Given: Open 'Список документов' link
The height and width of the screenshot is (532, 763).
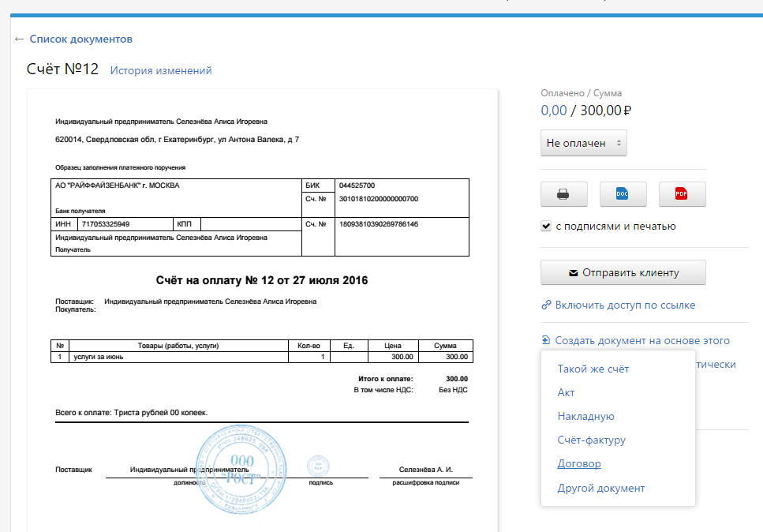Looking at the screenshot, I should click(x=80, y=39).
